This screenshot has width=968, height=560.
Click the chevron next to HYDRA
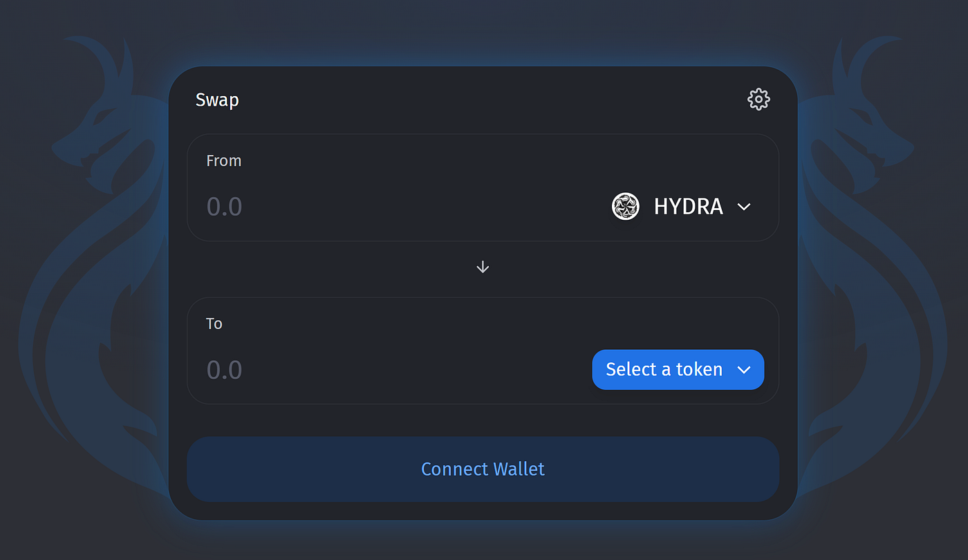[x=744, y=206]
